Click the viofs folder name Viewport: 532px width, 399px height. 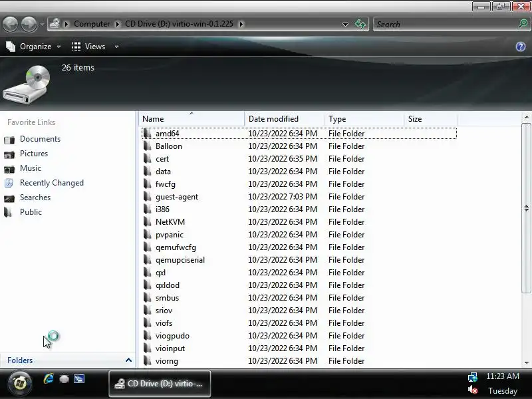[164, 323]
